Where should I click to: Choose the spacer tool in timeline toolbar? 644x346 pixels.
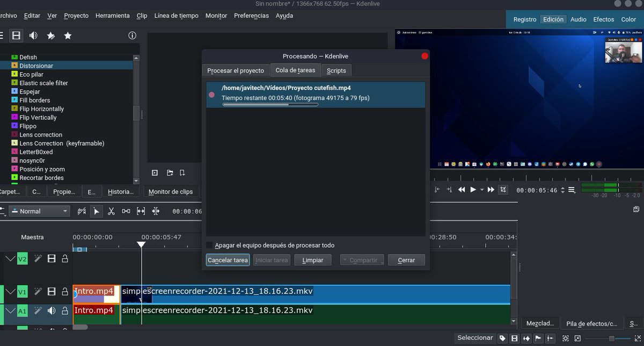click(126, 211)
